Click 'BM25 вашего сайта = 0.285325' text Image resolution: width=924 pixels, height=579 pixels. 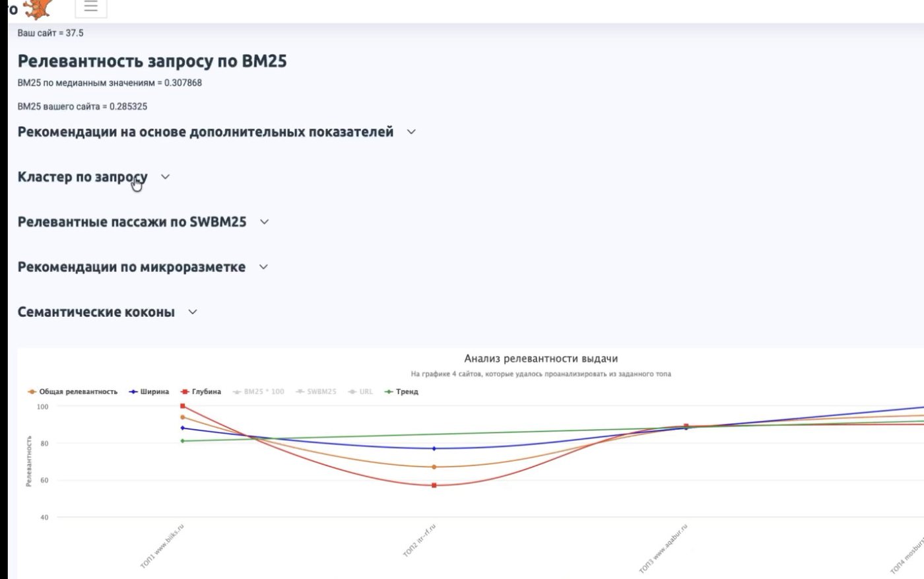click(x=82, y=106)
